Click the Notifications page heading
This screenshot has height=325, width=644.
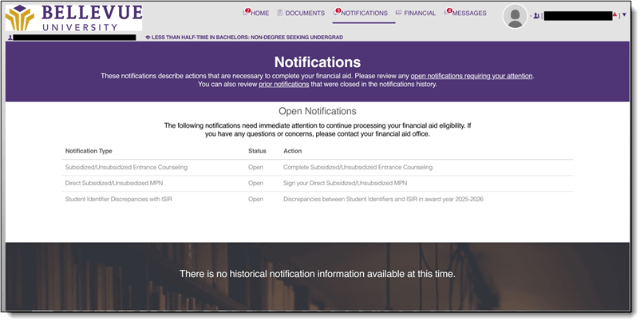coord(318,62)
